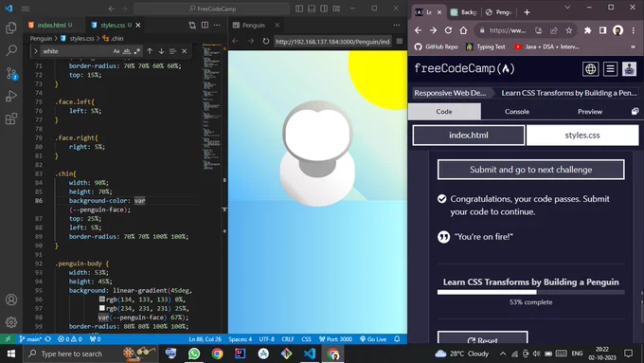Pop out freeCodeCamp preview window icon
Image resolution: width=644 pixels, height=363 pixels.
point(635,112)
